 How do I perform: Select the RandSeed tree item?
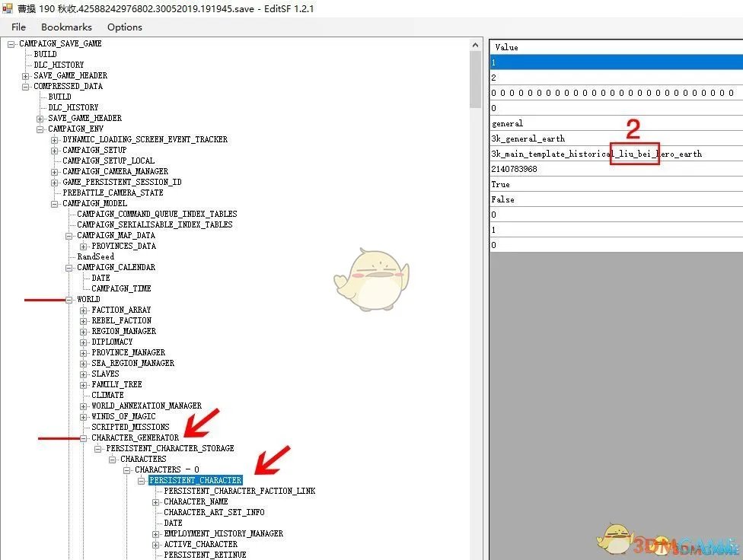point(95,257)
